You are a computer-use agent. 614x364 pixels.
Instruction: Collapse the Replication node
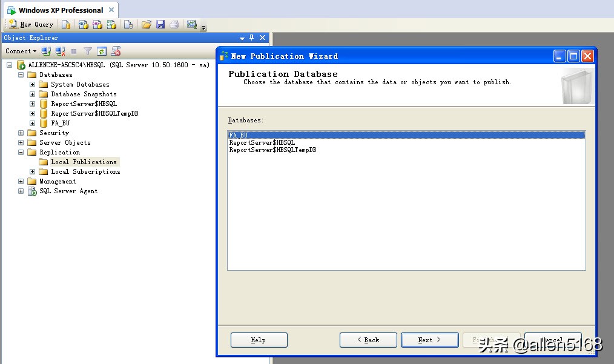pyautogui.click(x=20, y=152)
